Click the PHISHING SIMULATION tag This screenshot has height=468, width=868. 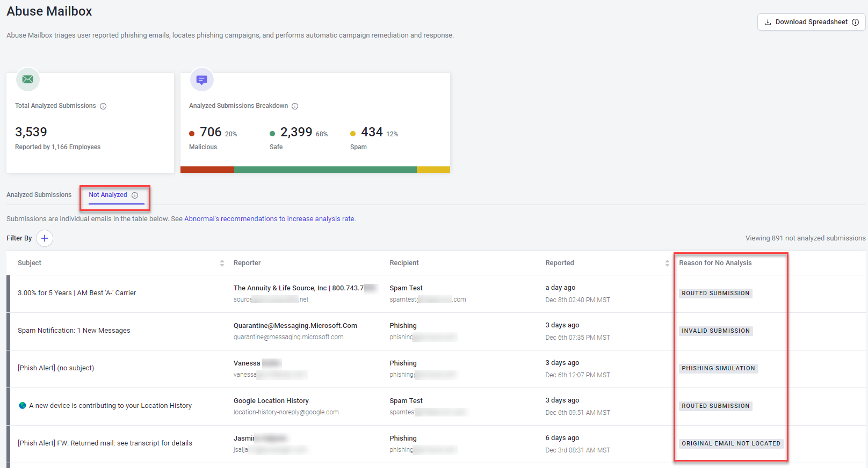coord(718,368)
